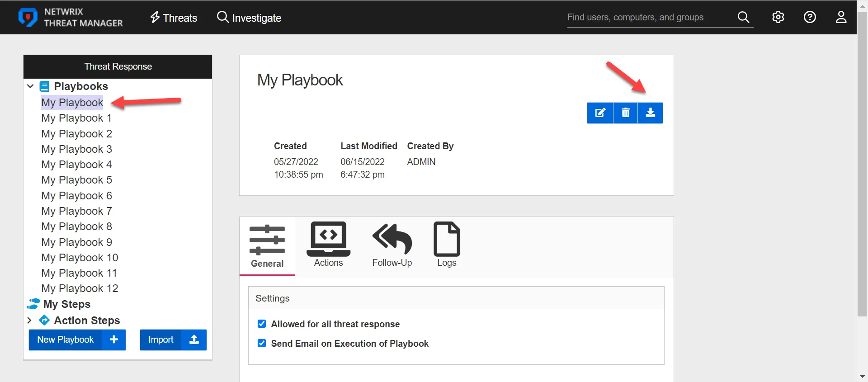Open the Threats menu
The height and width of the screenshot is (382, 868).
[174, 18]
